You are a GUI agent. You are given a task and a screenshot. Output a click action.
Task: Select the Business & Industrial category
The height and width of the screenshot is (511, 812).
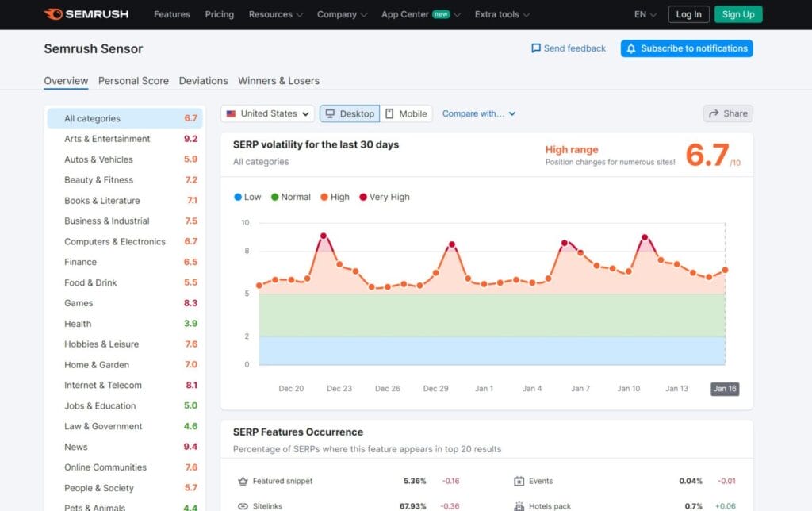point(124,221)
